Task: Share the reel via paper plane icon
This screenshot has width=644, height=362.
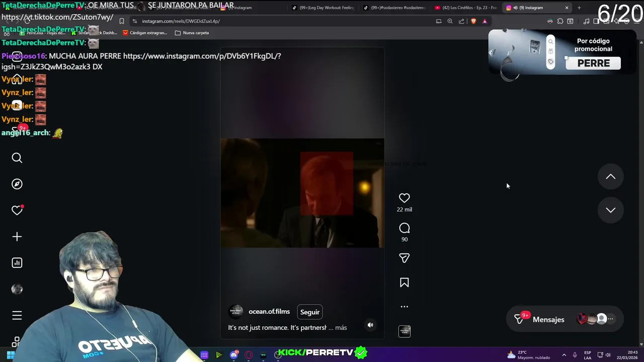Action: [x=404, y=258]
